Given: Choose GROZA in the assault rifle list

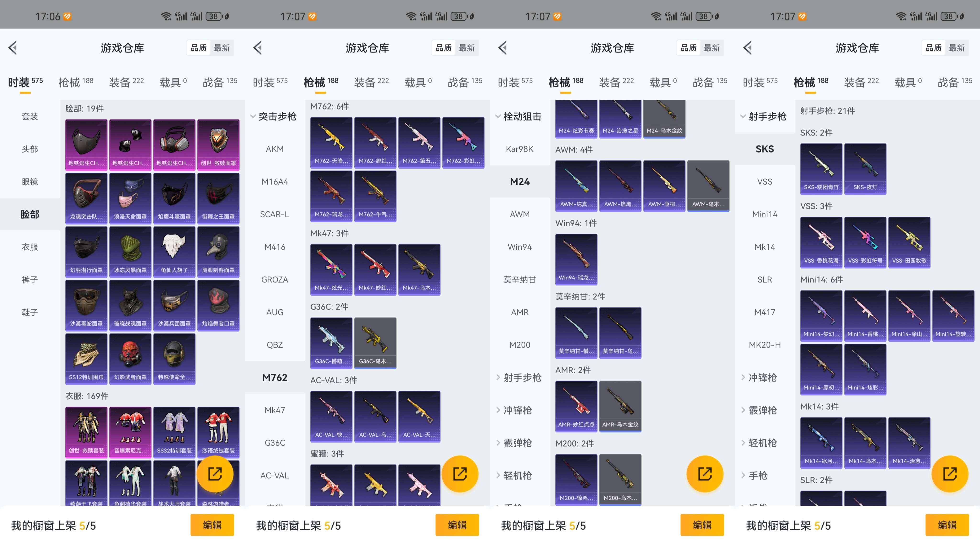Looking at the screenshot, I should (275, 280).
